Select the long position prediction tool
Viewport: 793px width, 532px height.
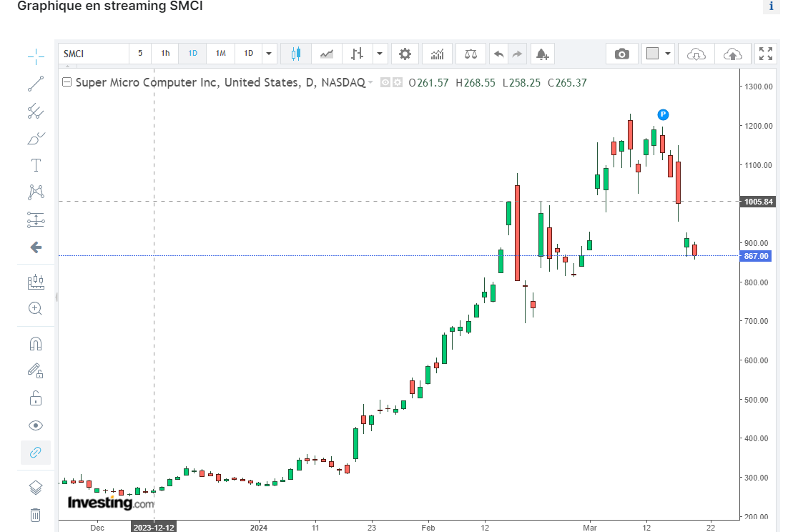point(36,220)
